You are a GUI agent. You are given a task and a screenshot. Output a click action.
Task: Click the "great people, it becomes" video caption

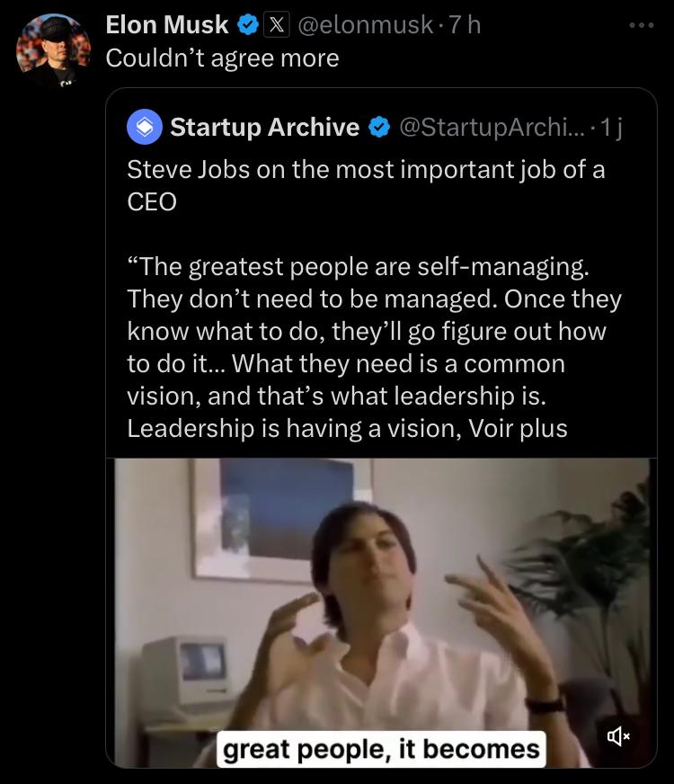381,748
